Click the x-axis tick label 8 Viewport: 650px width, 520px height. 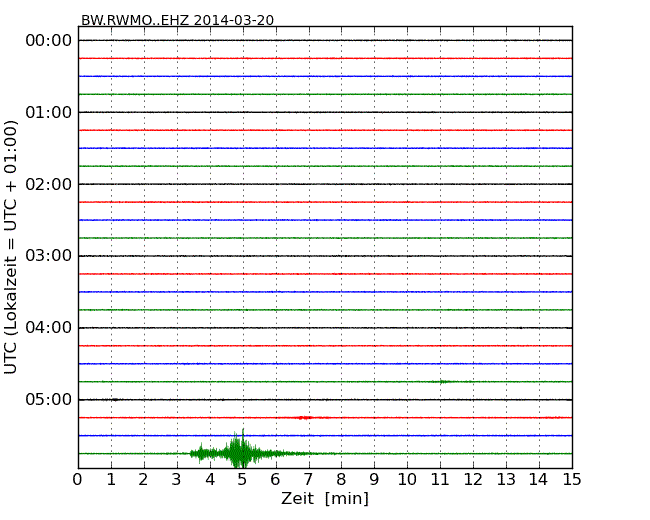pos(341,480)
